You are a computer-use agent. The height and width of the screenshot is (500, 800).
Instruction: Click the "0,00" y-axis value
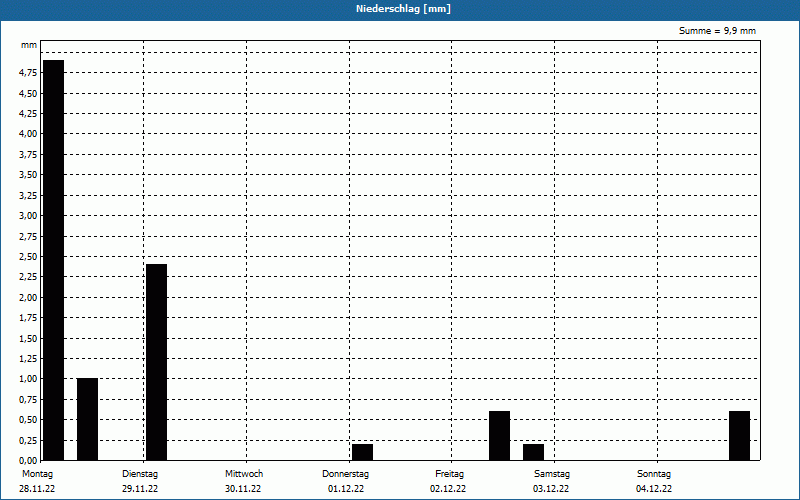(28, 461)
